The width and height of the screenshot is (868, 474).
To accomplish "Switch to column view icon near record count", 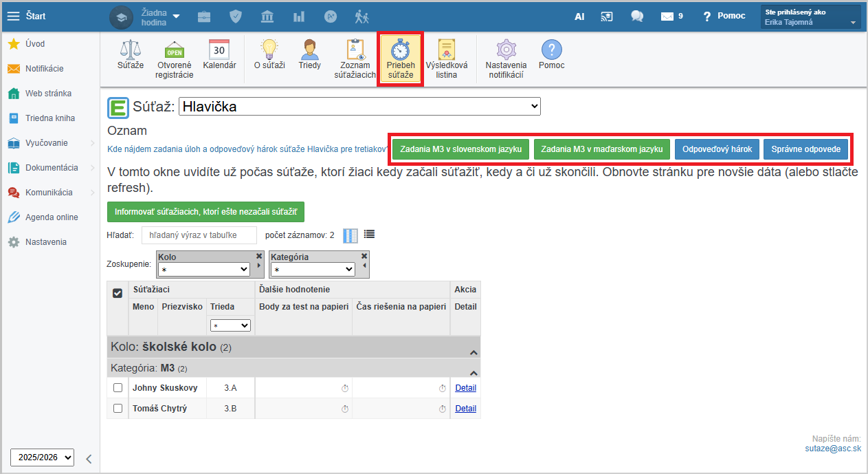I will pos(350,235).
